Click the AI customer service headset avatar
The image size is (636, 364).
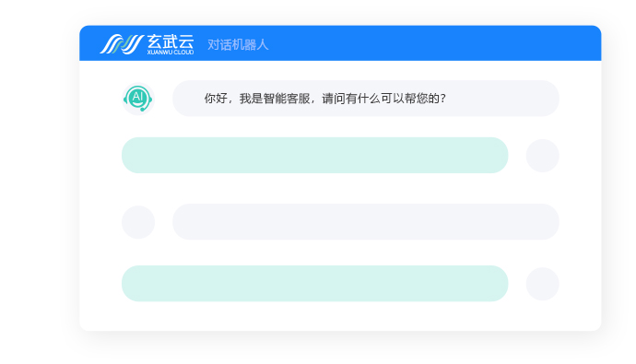pos(138,99)
